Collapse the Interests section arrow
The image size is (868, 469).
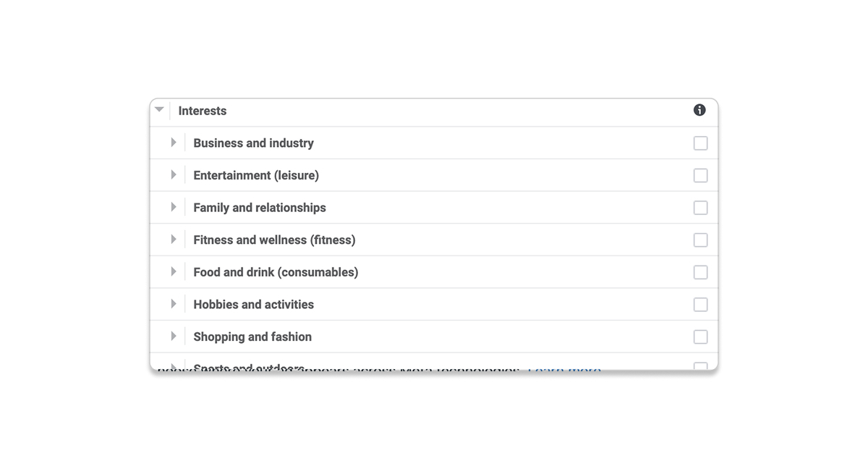[x=159, y=110]
